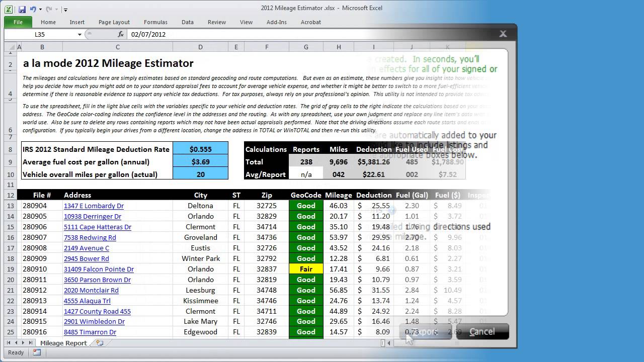Click the total miles cell 9,696

tap(339, 162)
